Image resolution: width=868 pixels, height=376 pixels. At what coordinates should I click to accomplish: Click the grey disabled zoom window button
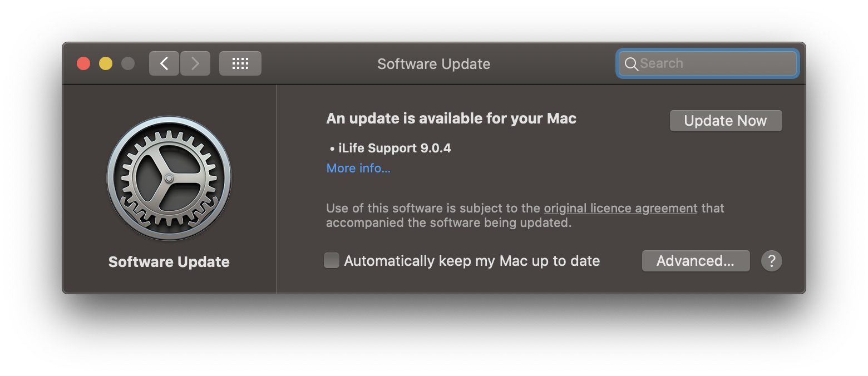[128, 63]
